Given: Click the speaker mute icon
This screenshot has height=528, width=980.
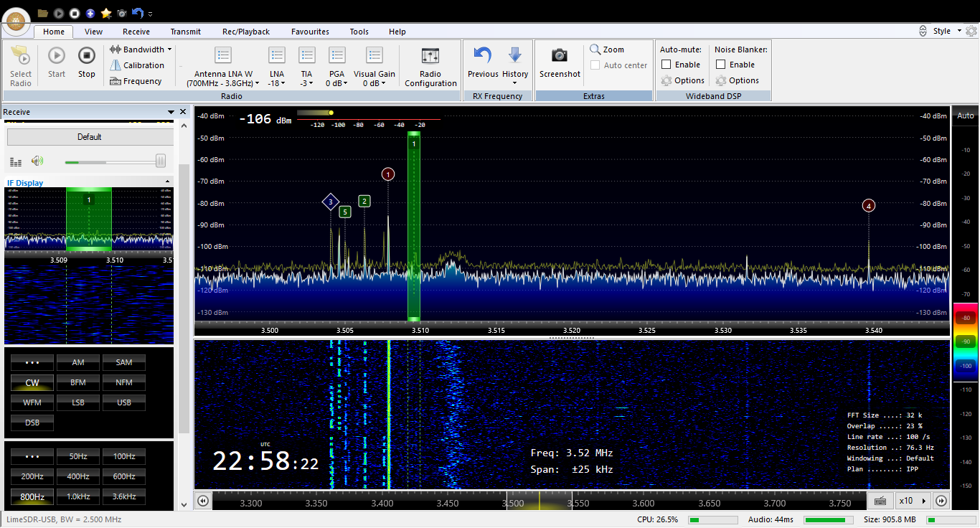Looking at the screenshot, I should click(x=37, y=161).
